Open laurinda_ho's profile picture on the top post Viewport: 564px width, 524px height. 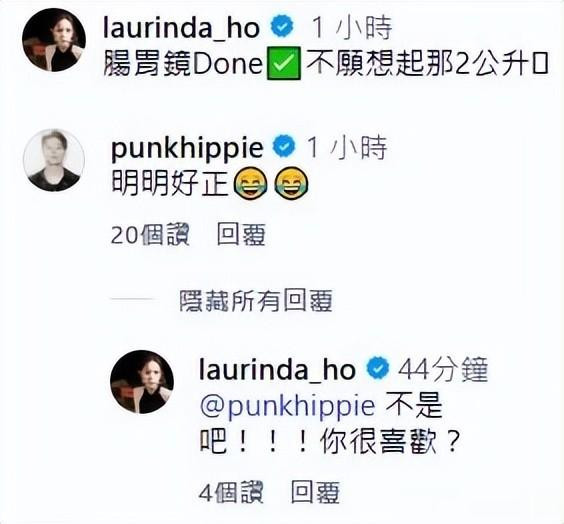54,40
